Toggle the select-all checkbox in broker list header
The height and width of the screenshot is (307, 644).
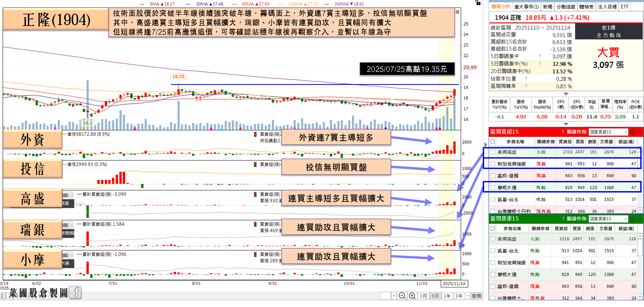[x=492, y=141]
